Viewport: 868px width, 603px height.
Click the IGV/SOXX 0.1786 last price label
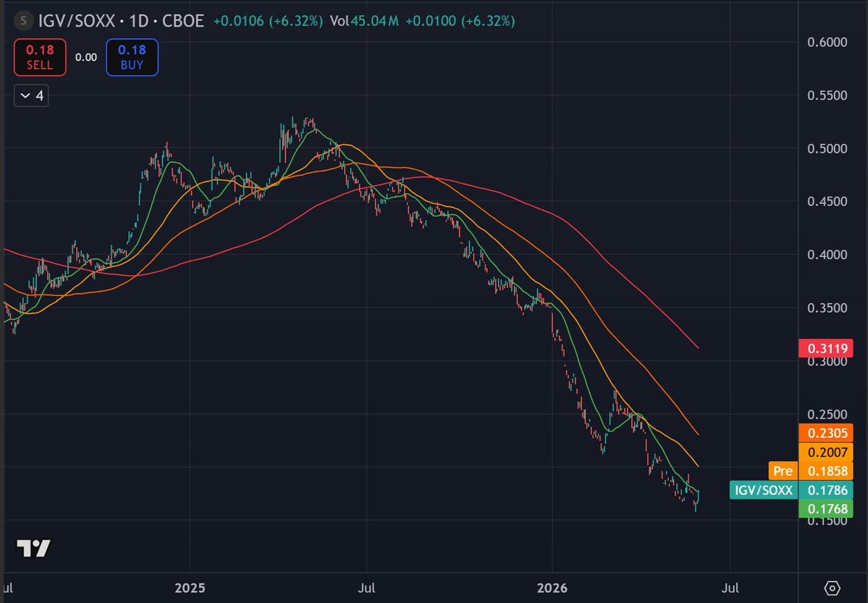coord(791,490)
